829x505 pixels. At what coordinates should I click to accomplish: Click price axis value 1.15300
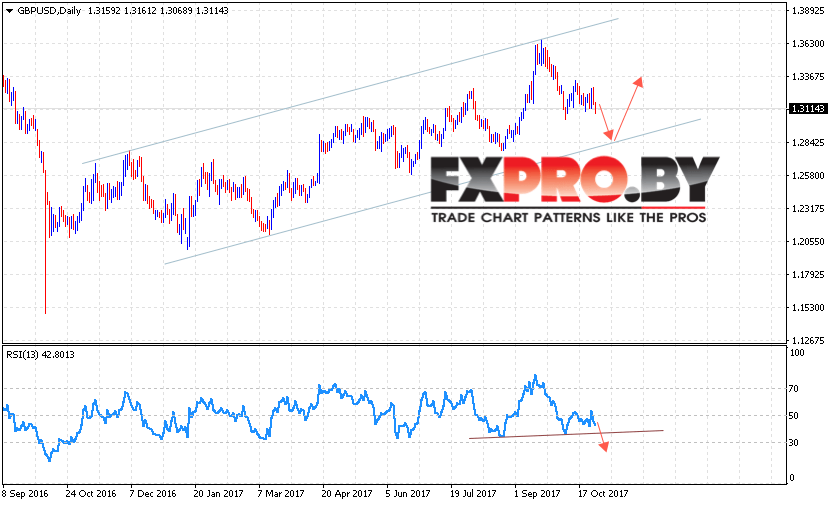(808, 308)
